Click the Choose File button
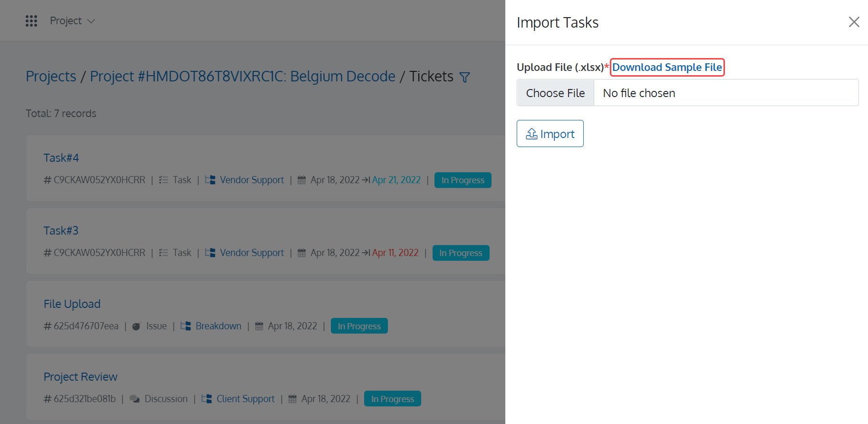Viewport: 868px width, 424px height. 555,93
